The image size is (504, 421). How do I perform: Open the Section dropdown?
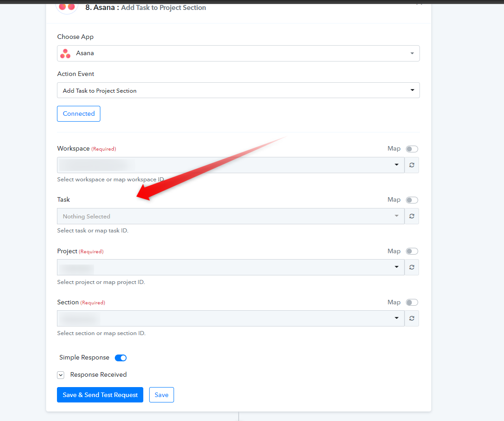[x=231, y=318]
